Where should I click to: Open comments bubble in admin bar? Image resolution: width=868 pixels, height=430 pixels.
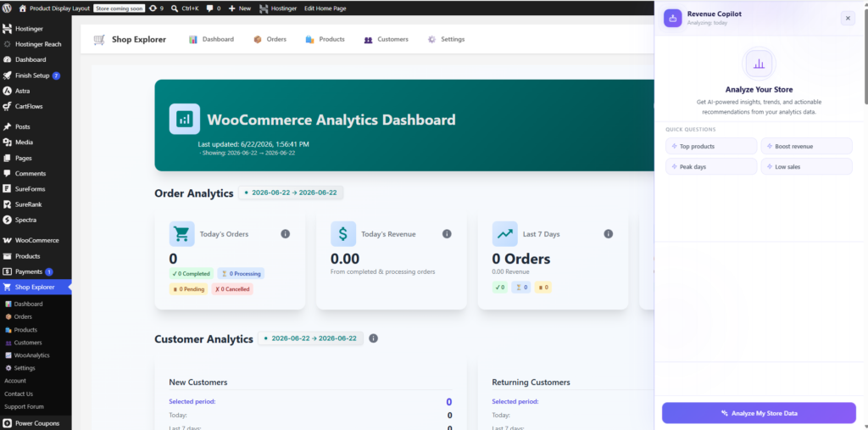click(213, 8)
